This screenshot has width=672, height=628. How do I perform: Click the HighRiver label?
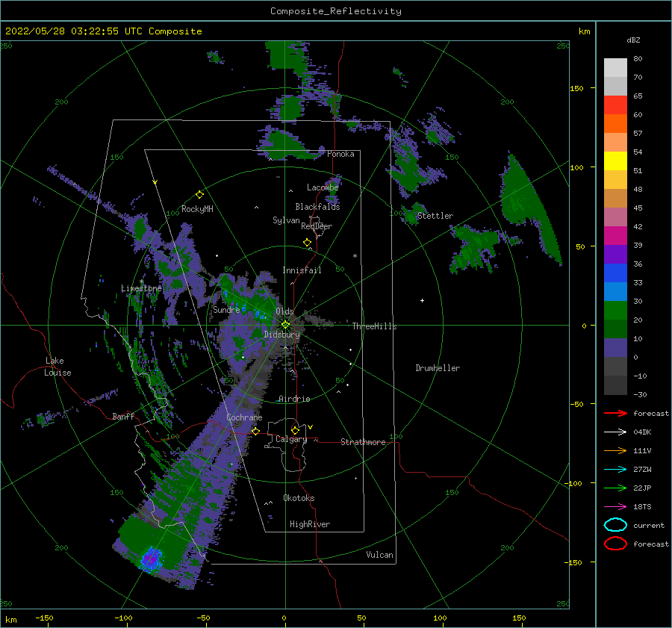pyautogui.click(x=310, y=524)
